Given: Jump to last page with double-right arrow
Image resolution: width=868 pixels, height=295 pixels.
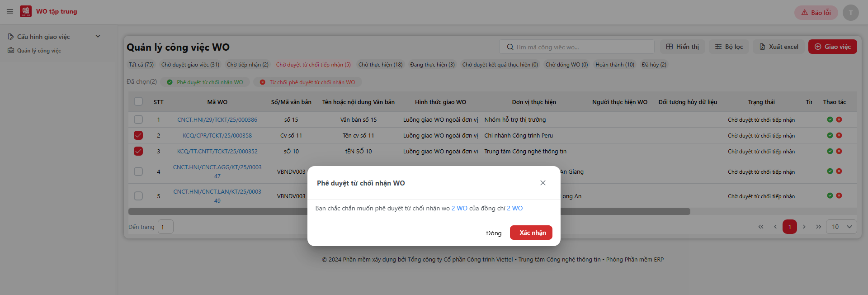Looking at the screenshot, I should click(819, 227).
